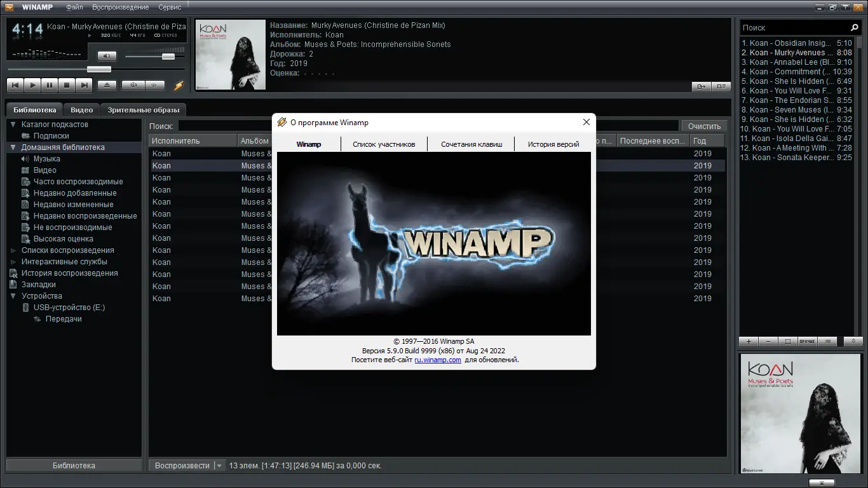Open the Файл menu
868x488 pixels.
coord(74,7)
